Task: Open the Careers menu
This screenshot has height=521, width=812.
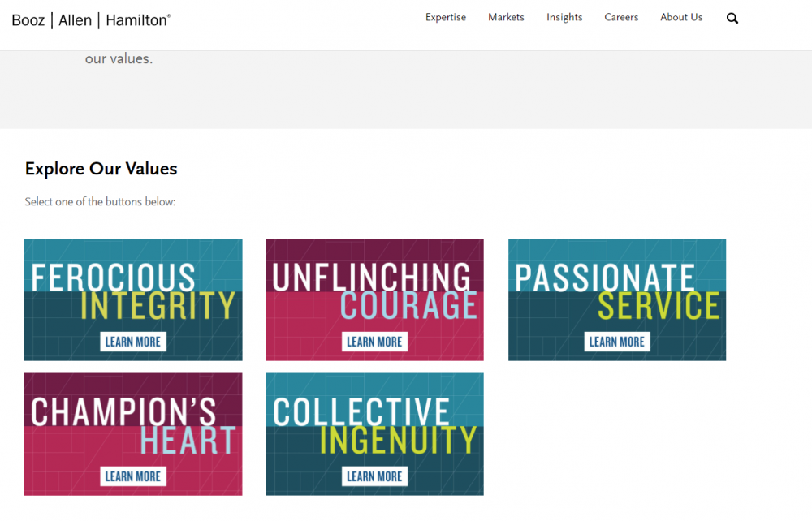Action: [x=621, y=17]
